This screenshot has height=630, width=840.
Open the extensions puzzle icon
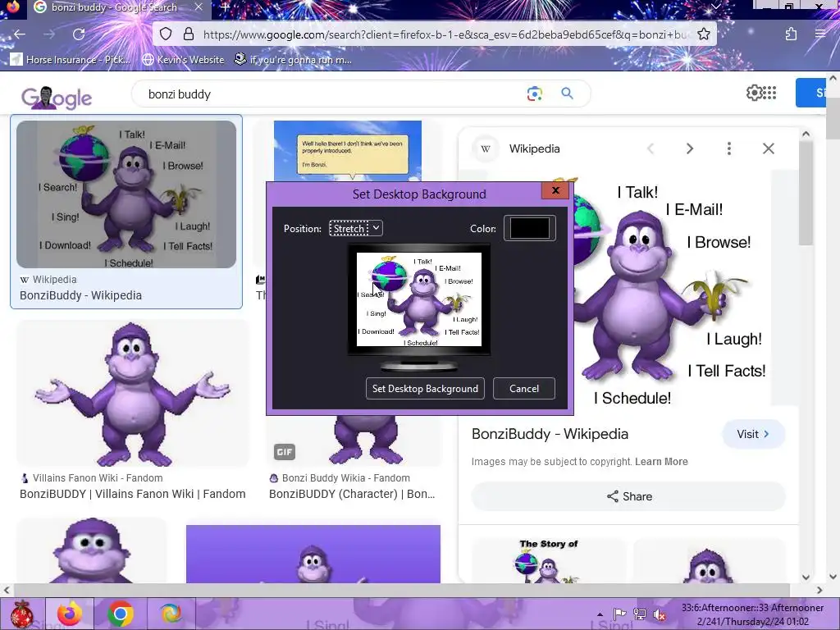pyautogui.click(x=792, y=34)
